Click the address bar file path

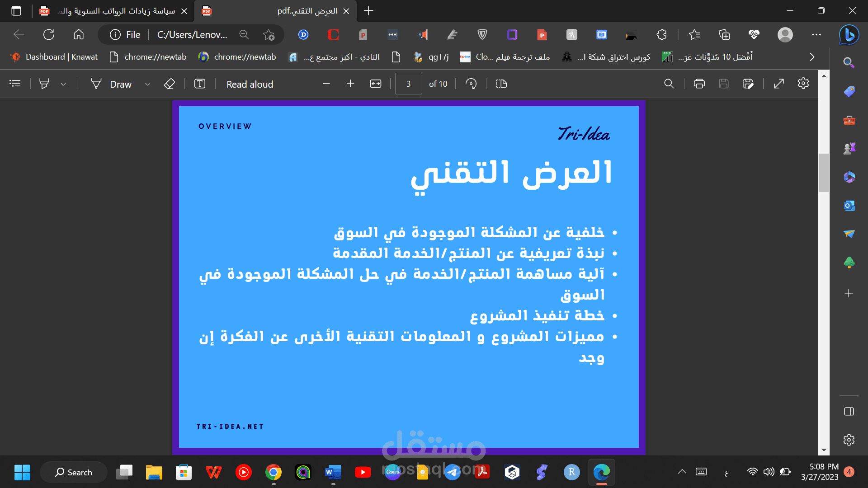pos(192,35)
